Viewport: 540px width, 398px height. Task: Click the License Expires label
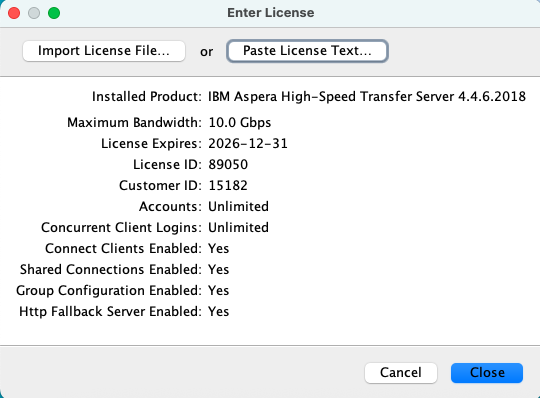pyautogui.click(x=151, y=144)
